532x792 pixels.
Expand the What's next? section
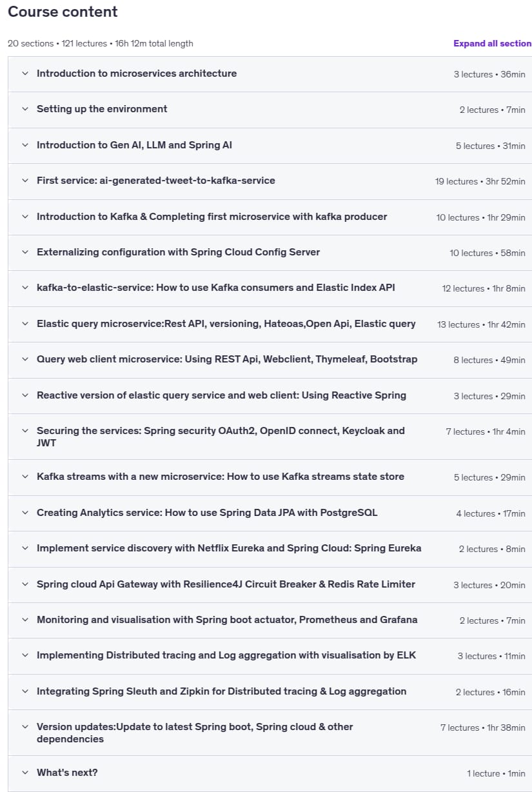(270, 773)
